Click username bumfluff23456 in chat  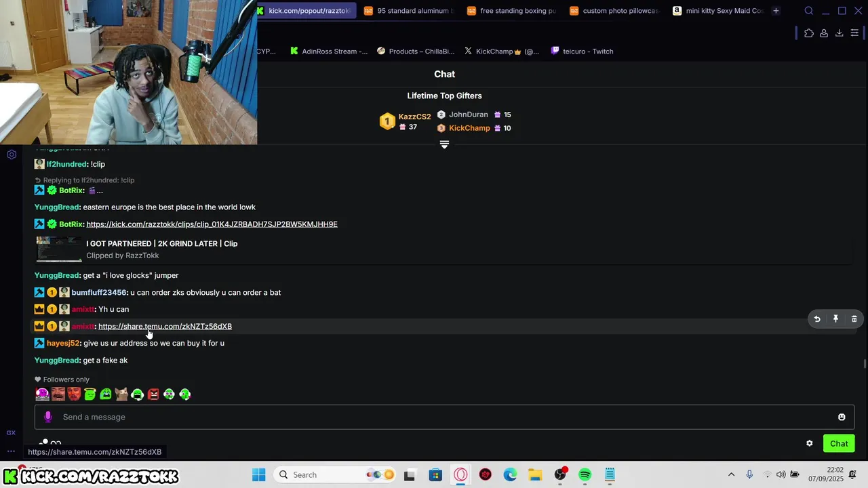pyautogui.click(x=99, y=292)
